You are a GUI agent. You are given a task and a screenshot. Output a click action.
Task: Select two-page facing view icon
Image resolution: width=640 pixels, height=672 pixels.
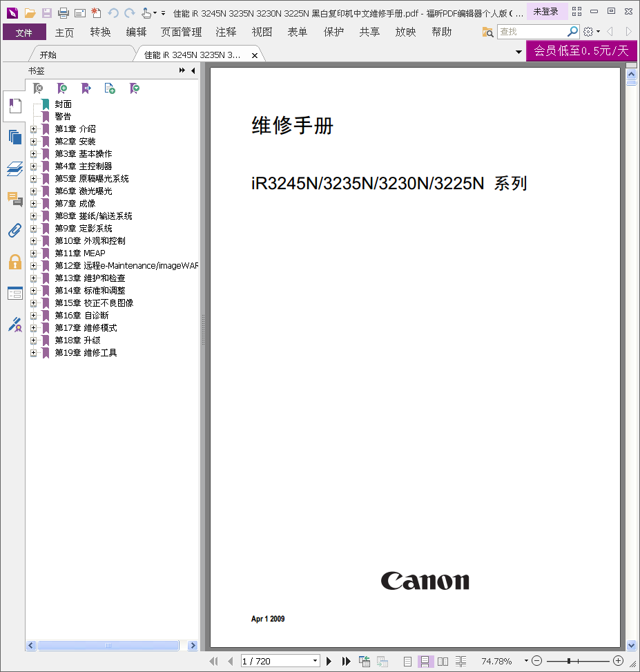443,661
